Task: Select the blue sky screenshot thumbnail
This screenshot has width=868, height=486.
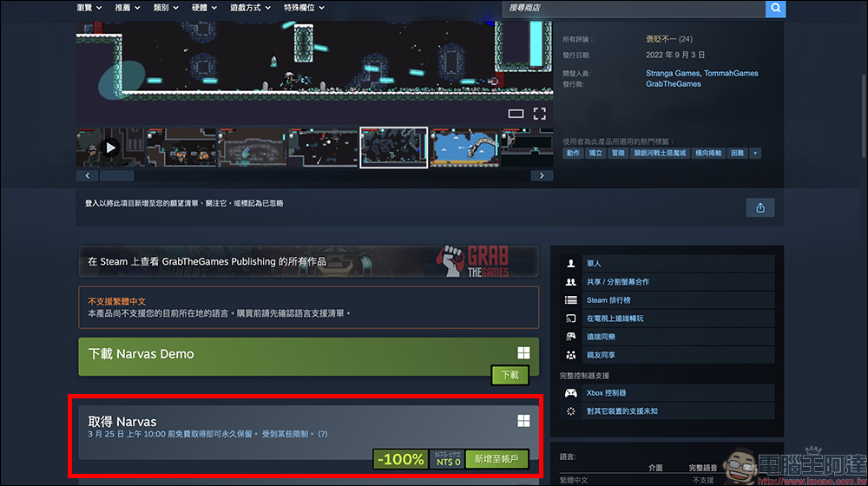Action: click(464, 148)
